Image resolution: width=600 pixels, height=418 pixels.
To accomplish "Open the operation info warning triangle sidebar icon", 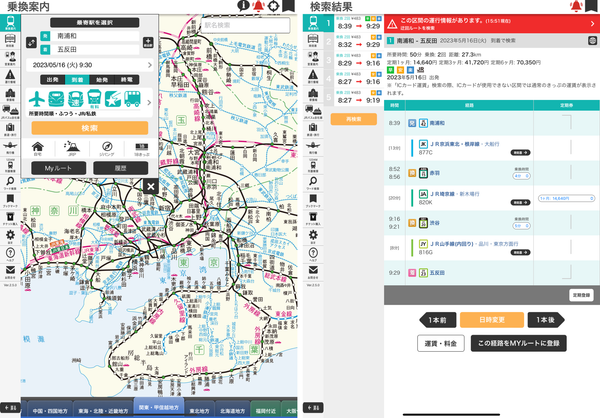I will coord(10,76).
